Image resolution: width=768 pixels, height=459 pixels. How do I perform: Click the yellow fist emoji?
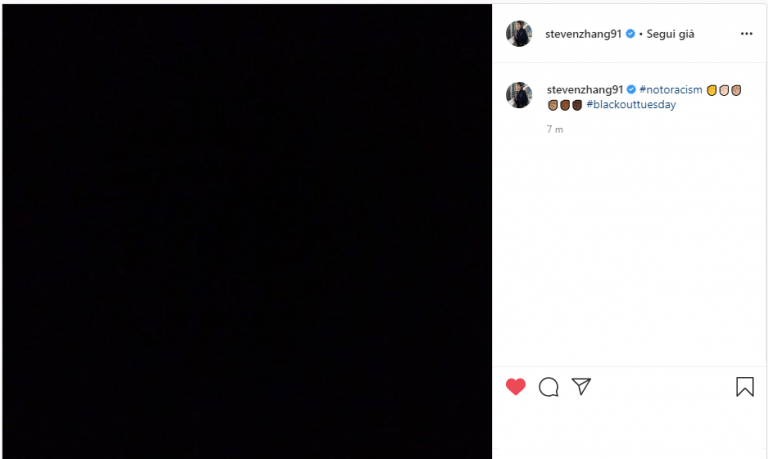tap(712, 90)
